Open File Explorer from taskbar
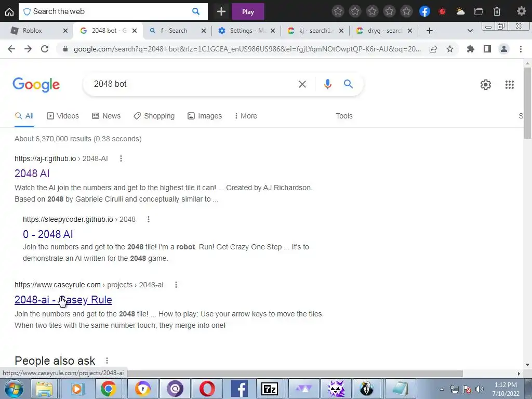This screenshot has width=532, height=399. pos(45,389)
